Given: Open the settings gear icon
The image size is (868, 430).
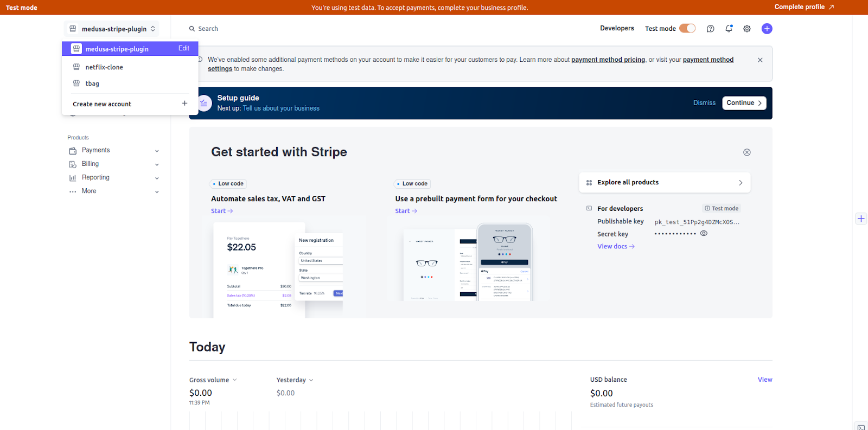Looking at the screenshot, I should point(747,29).
